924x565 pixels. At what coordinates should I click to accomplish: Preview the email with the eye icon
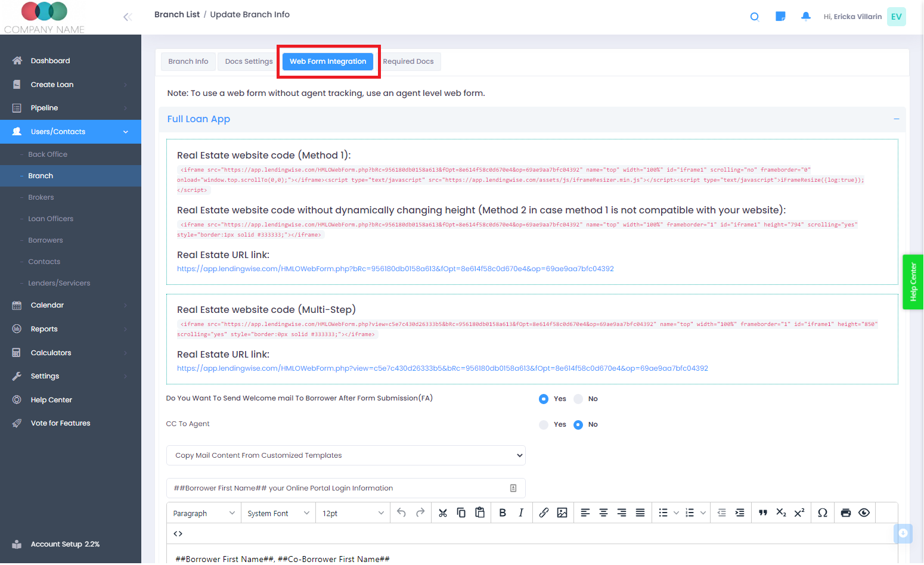[864, 513]
